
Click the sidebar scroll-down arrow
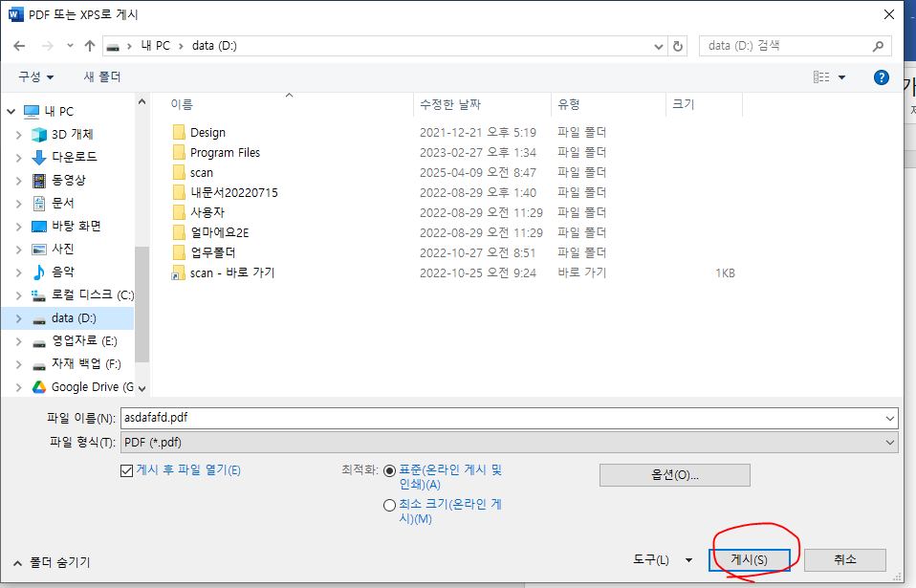click(x=142, y=388)
